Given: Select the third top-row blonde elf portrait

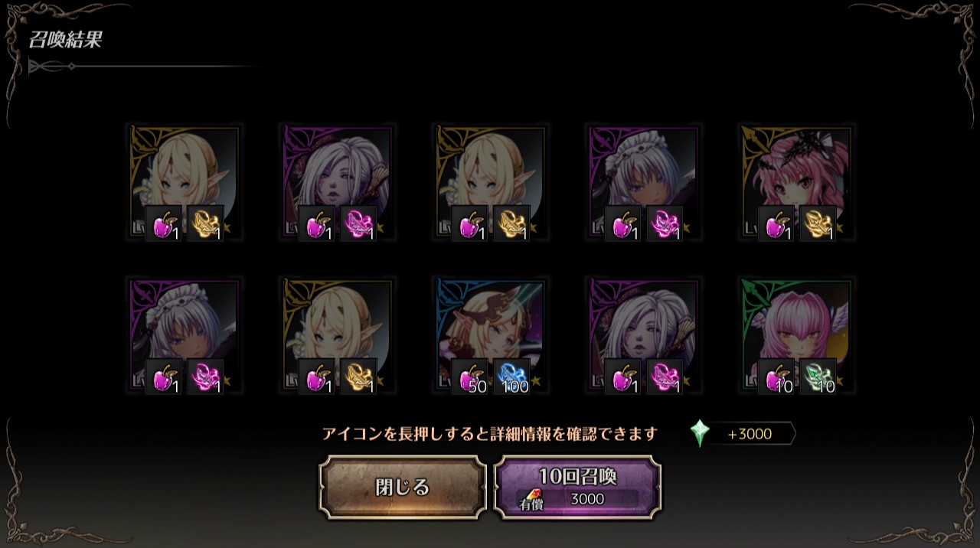Looking at the screenshot, I should coord(491,182).
